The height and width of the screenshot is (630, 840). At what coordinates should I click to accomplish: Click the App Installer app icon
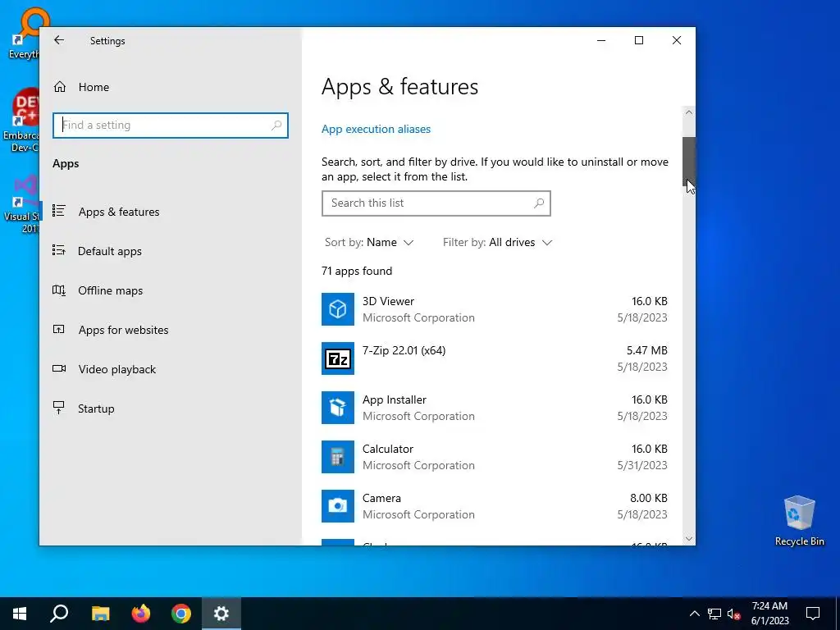click(x=337, y=408)
